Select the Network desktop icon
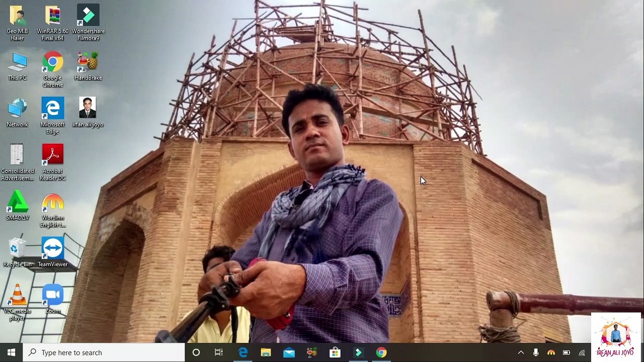This screenshot has width=644, height=362. click(17, 113)
